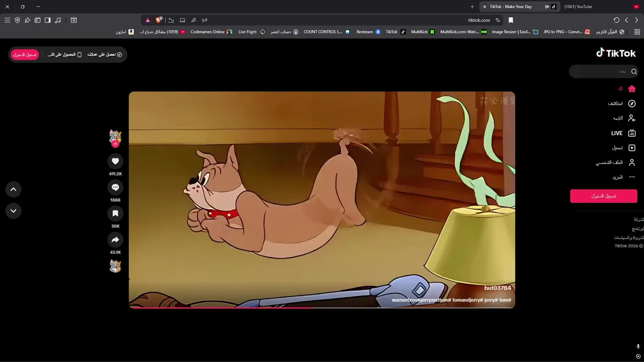Click the share arrow in the address bar
This screenshot has height=362, width=644.
[x=171, y=20]
